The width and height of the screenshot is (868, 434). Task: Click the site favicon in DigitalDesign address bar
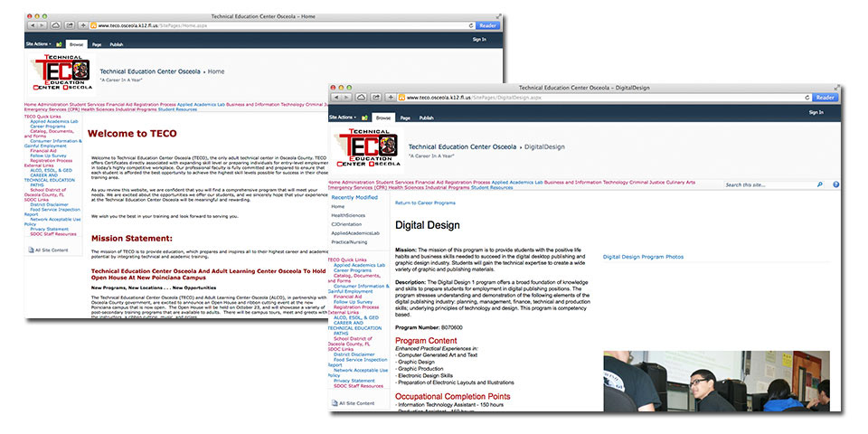tap(401, 98)
